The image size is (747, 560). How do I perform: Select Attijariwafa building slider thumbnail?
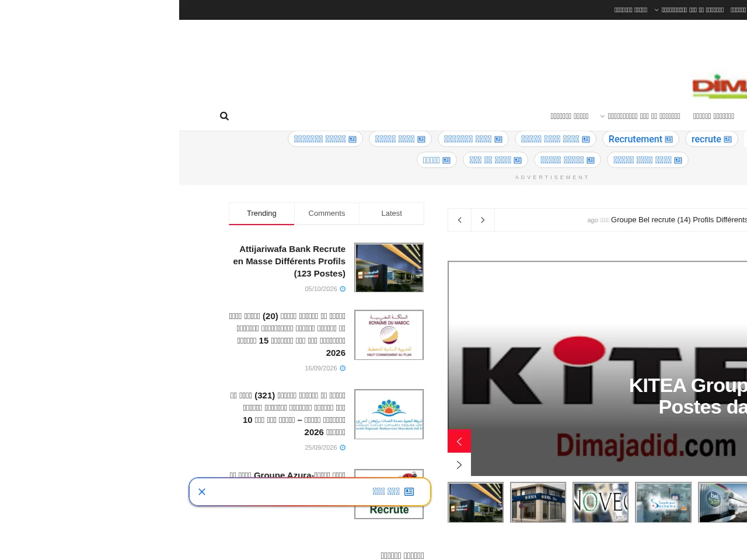tap(476, 502)
